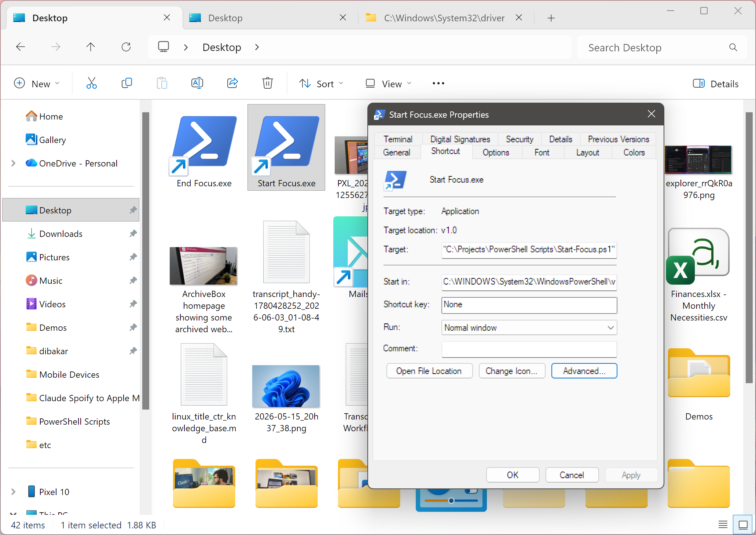Open the Colors tab in Properties
The image size is (756, 535).
634,153
